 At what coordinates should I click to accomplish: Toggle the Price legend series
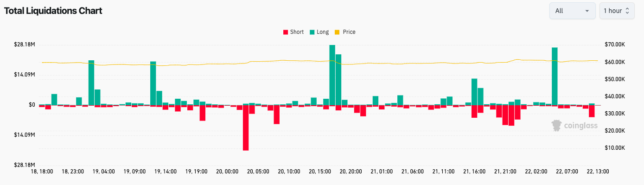(x=345, y=32)
